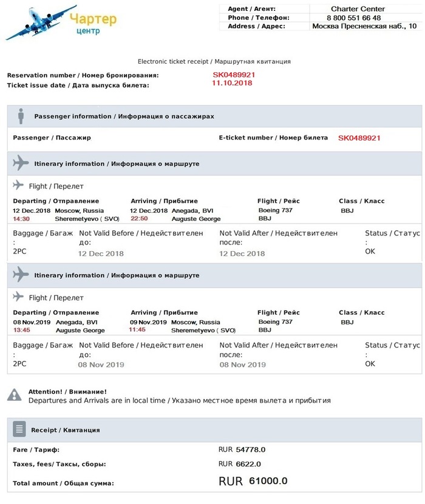Screen dimensions: 425x504
Task: Click the Charter Center agent name
Action: click(358, 9)
